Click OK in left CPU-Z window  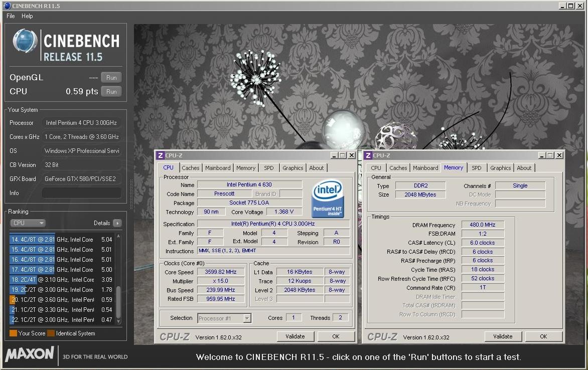click(x=336, y=336)
